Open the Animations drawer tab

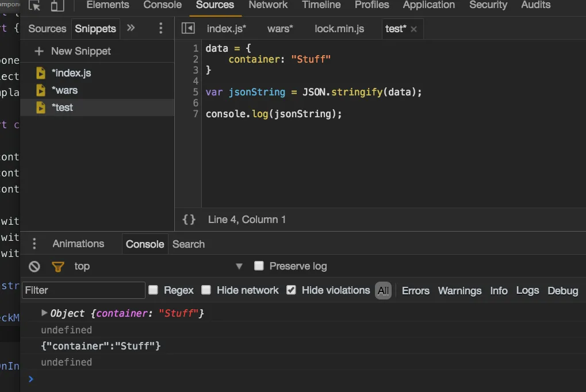[78, 244]
